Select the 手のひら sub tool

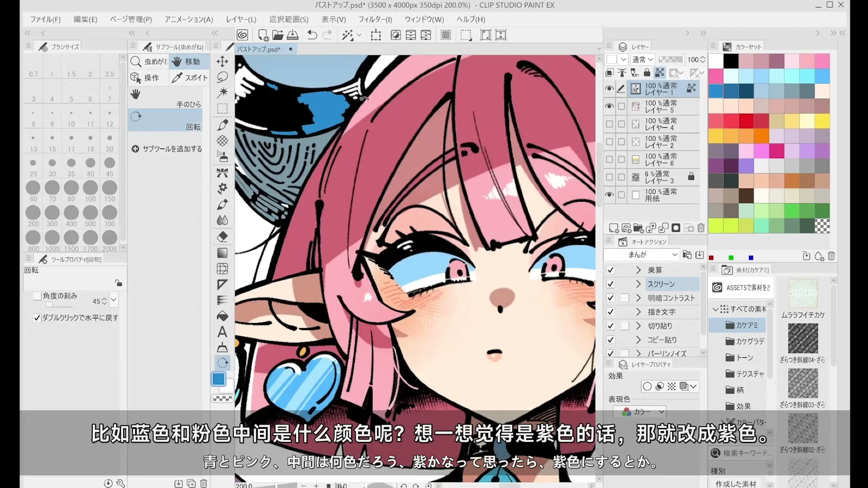165,98
